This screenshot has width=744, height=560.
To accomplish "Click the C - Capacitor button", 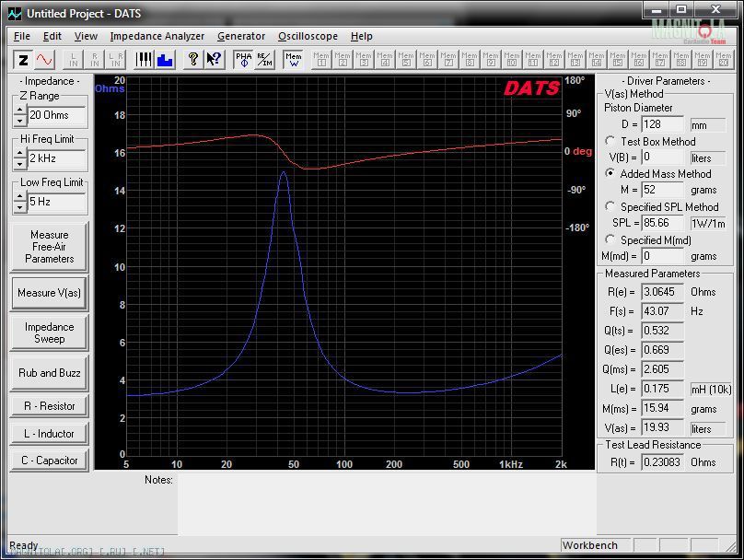I will pos(50,461).
